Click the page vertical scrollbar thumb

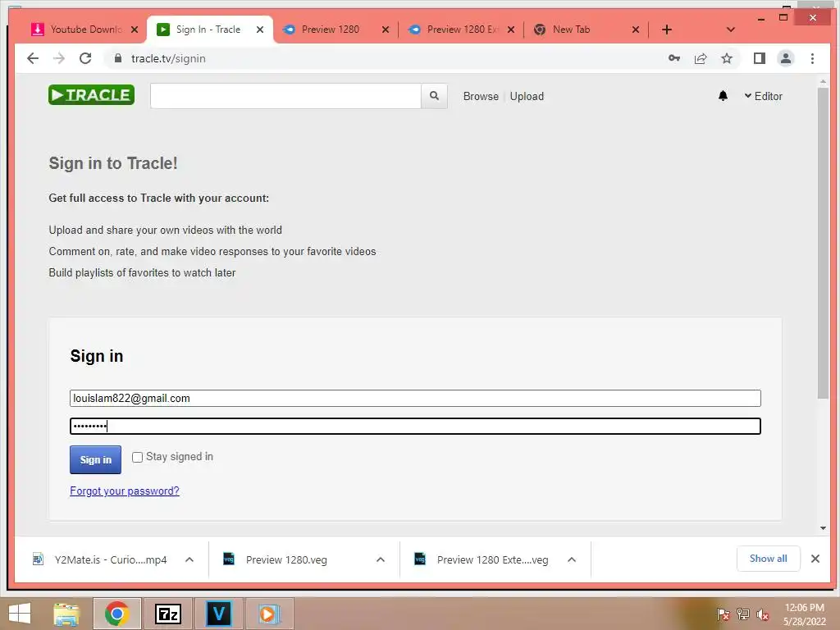click(x=823, y=244)
